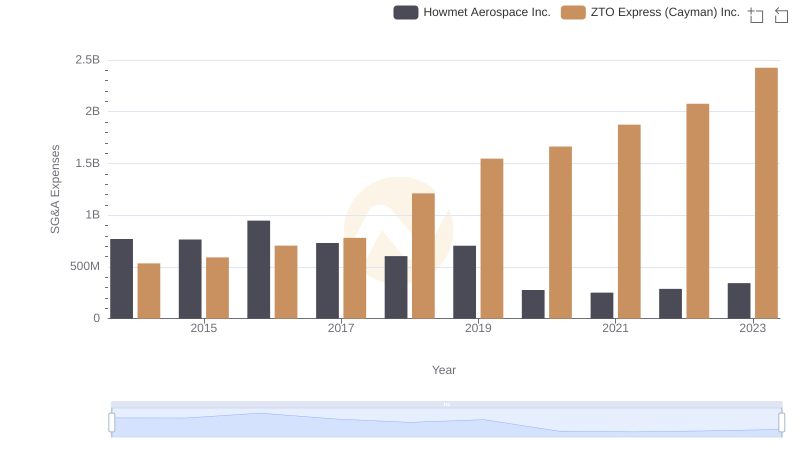
Task: Click the 2019 Howmet Aerospace dark bar
Action: click(464, 282)
